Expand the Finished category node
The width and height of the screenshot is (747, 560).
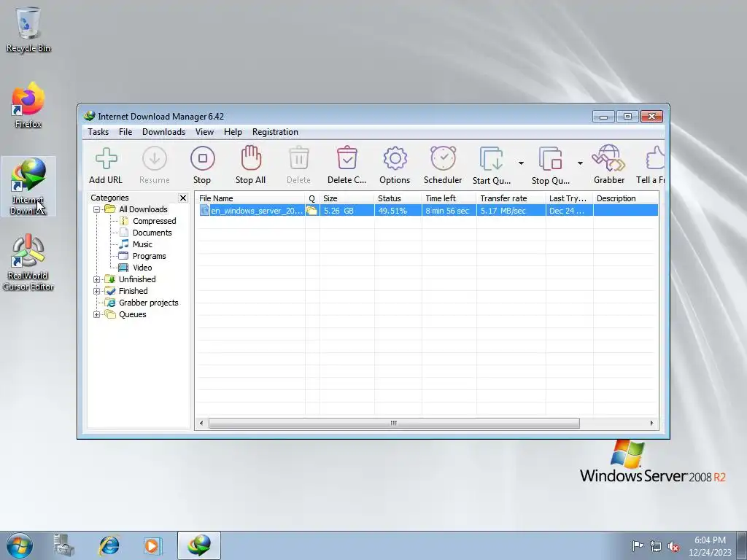pos(97,291)
